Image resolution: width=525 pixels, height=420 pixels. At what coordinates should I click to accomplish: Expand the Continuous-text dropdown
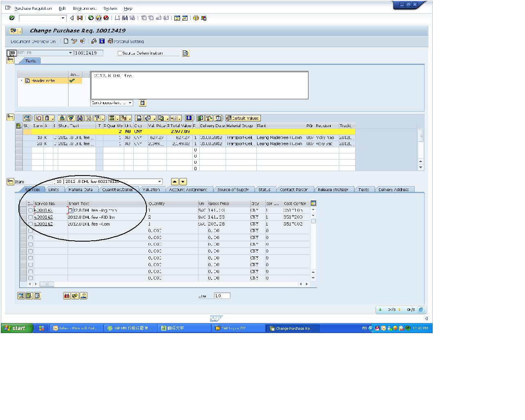130,103
